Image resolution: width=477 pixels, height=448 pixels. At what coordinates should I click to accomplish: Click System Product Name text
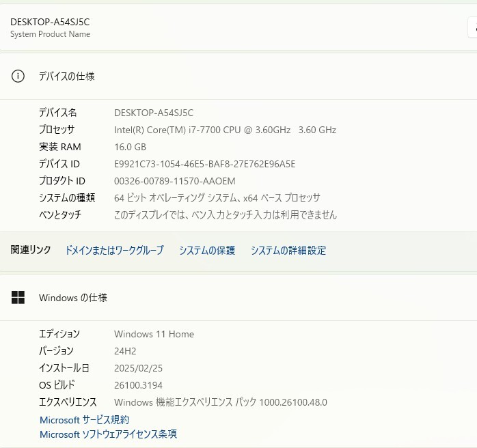click(50, 34)
